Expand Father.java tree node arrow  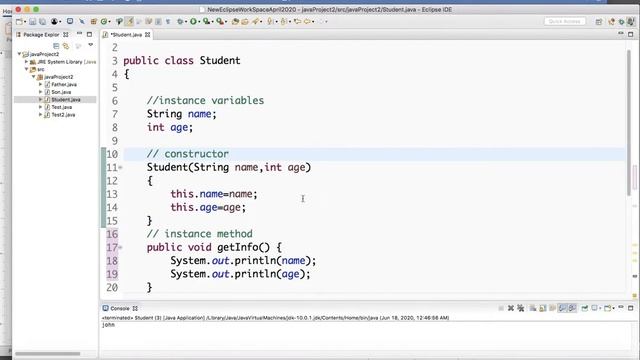(x=40, y=84)
